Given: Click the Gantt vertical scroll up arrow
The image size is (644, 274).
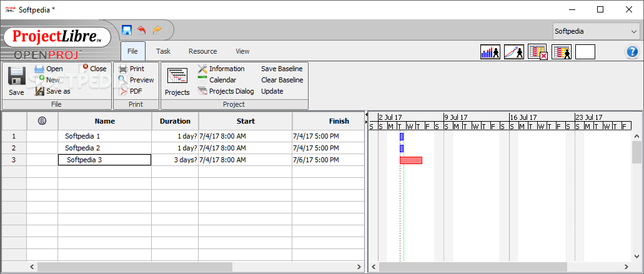Looking at the screenshot, I should (637, 136).
